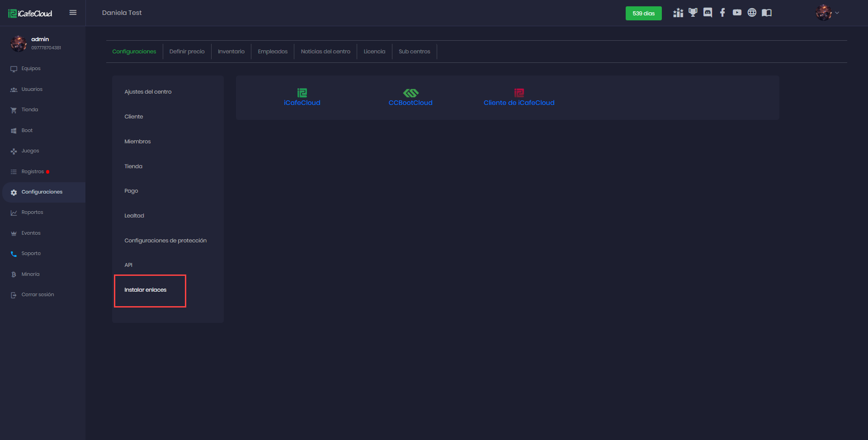Open Eventos label in the sidebar
The image size is (868, 440).
[x=31, y=233]
